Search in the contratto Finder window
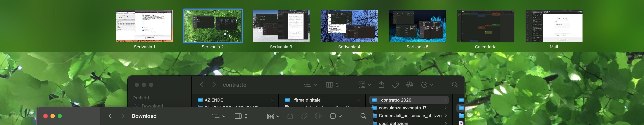The image size is (644, 125). tap(455, 85)
